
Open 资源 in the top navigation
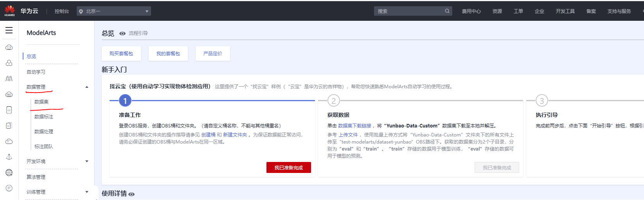coord(497,11)
